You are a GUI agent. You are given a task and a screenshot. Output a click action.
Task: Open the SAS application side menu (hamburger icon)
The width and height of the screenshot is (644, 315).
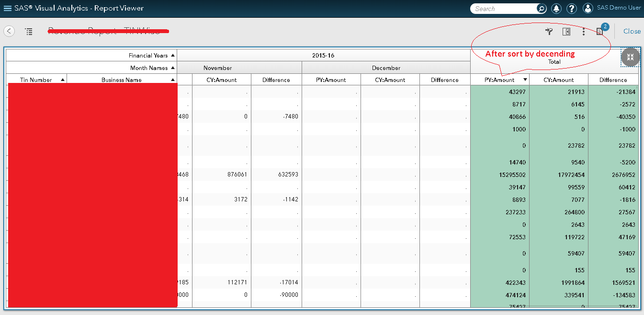(7, 8)
